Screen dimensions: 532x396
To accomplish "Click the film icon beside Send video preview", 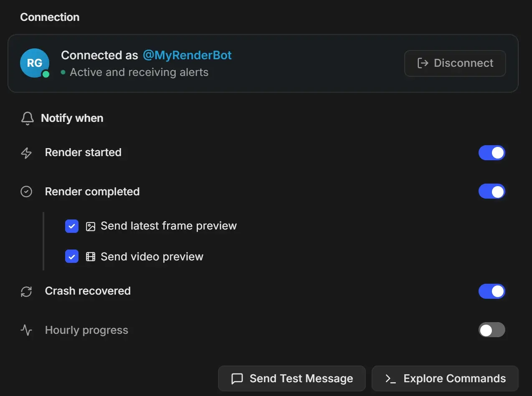I will click(x=91, y=257).
